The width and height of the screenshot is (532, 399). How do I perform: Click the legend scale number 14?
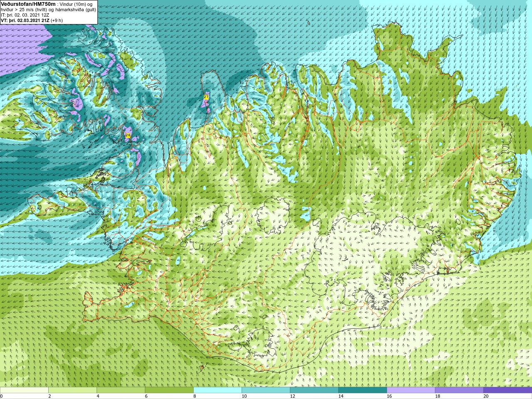click(x=341, y=396)
